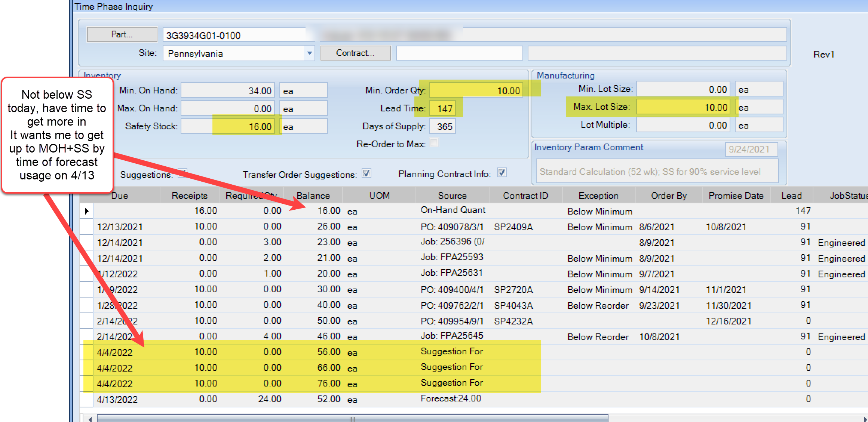
Task: Toggle Transfer Order Suggestions checkbox
Action: coord(366,173)
